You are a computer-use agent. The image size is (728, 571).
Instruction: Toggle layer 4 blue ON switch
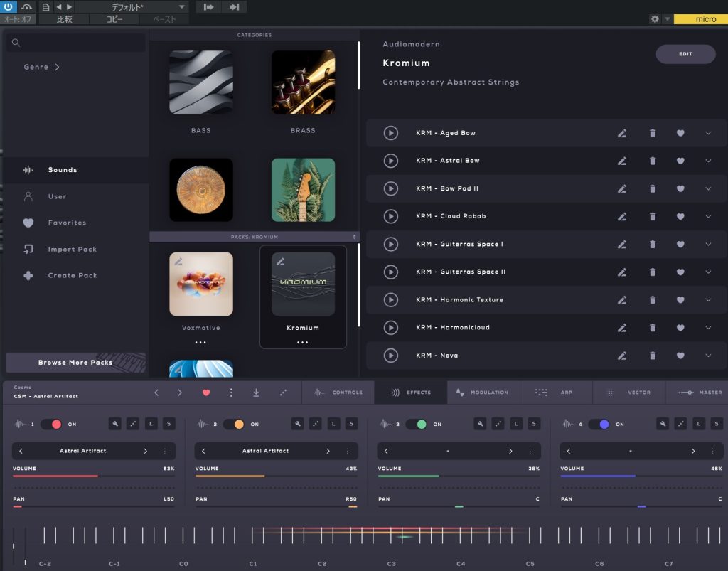tap(599, 424)
